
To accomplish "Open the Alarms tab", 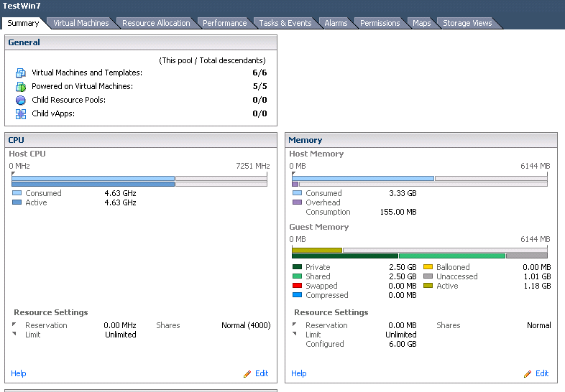I will (x=336, y=23).
